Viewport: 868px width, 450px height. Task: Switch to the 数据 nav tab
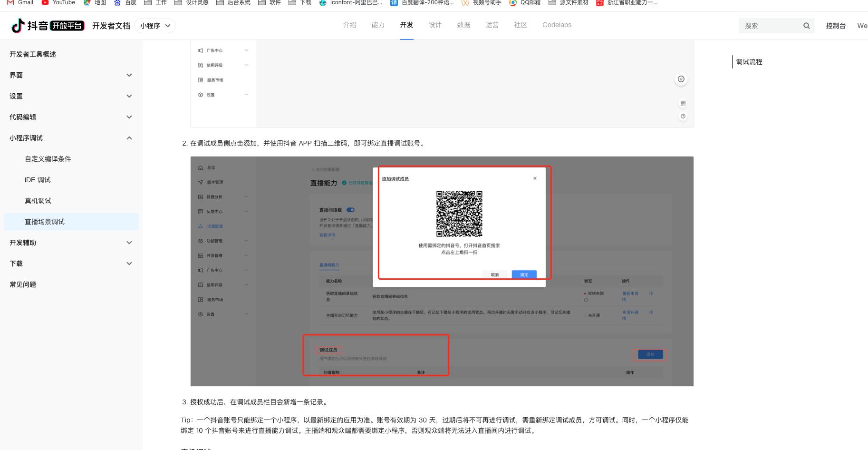point(463,25)
